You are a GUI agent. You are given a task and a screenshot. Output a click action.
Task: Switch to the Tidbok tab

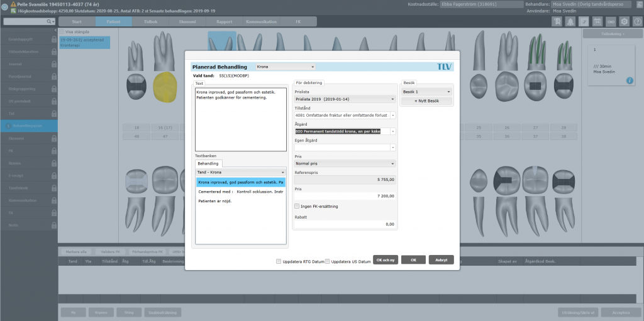point(151,22)
